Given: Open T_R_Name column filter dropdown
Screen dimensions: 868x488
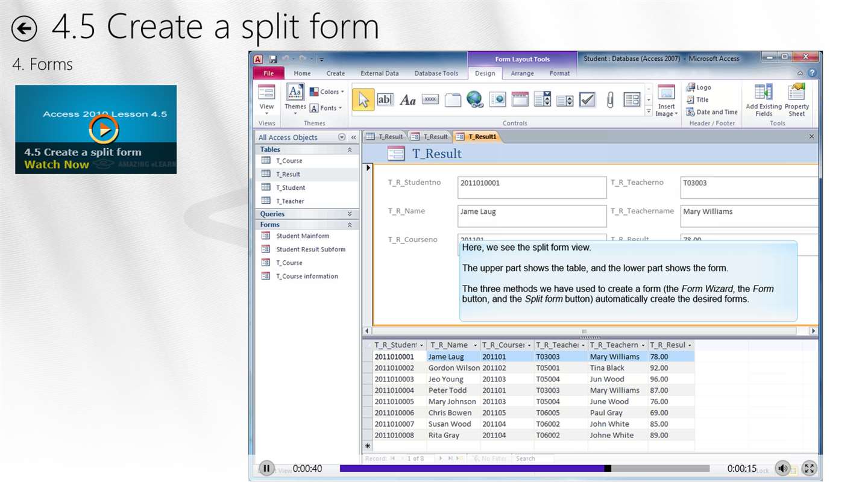Looking at the screenshot, I should pyautogui.click(x=475, y=345).
